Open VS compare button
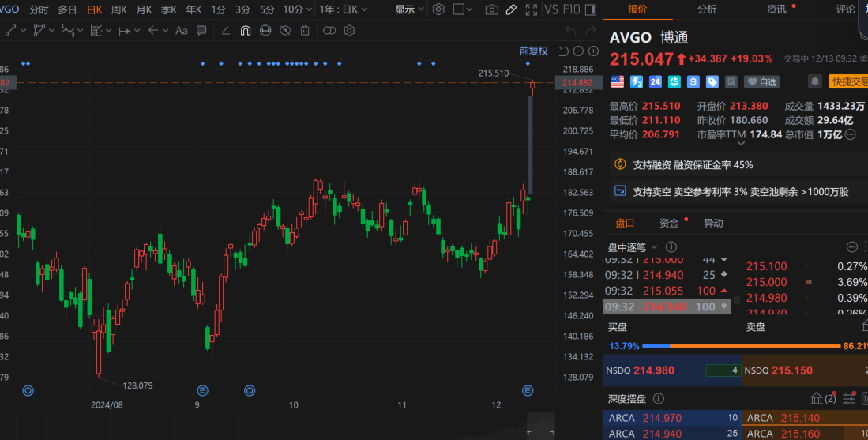 pyautogui.click(x=550, y=9)
